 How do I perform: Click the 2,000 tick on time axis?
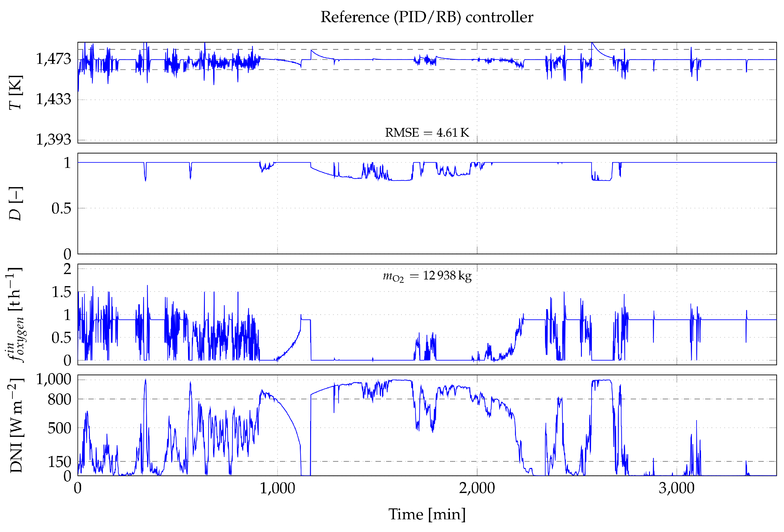(477, 488)
